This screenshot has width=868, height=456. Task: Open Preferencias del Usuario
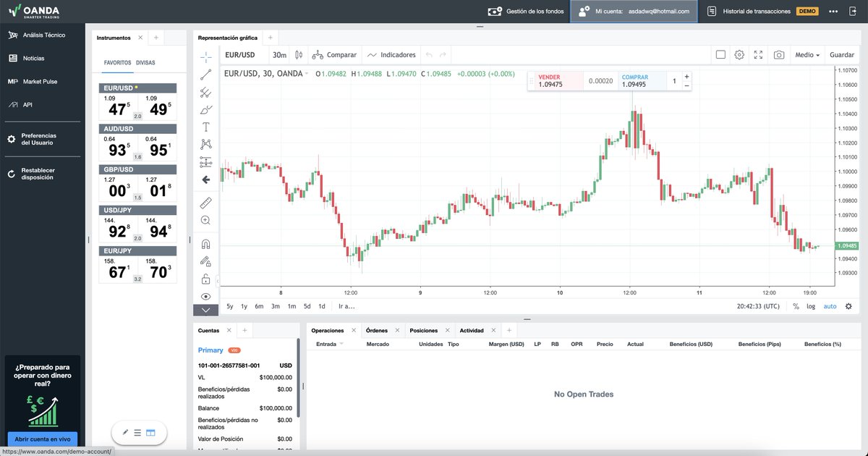(33, 139)
